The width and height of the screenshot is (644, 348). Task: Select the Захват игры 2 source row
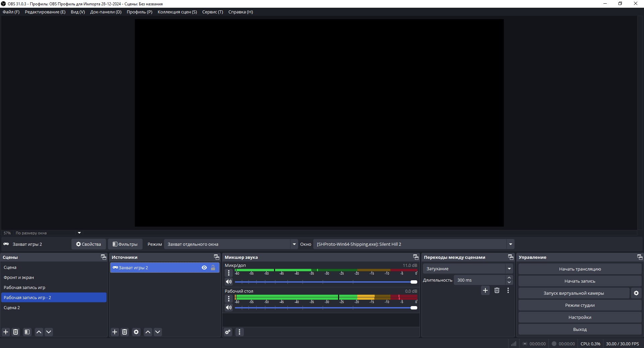165,268
